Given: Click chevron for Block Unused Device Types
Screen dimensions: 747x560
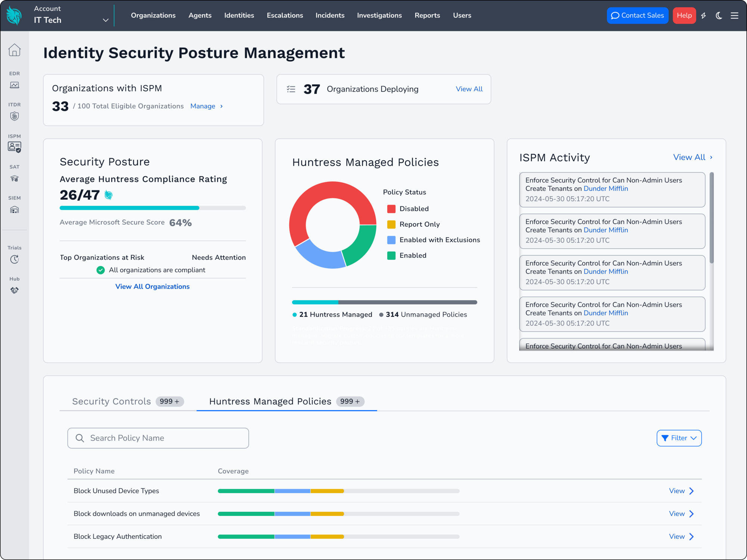Looking at the screenshot, I should pos(692,491).
